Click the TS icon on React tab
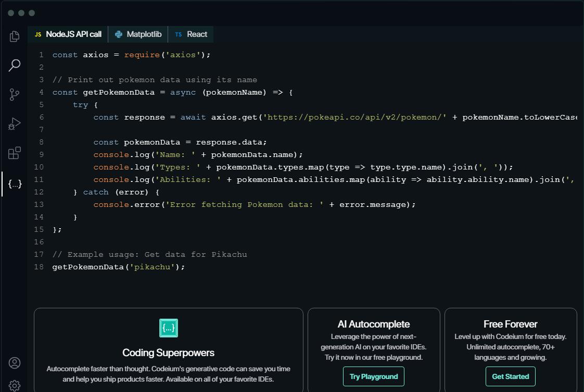 179,34
